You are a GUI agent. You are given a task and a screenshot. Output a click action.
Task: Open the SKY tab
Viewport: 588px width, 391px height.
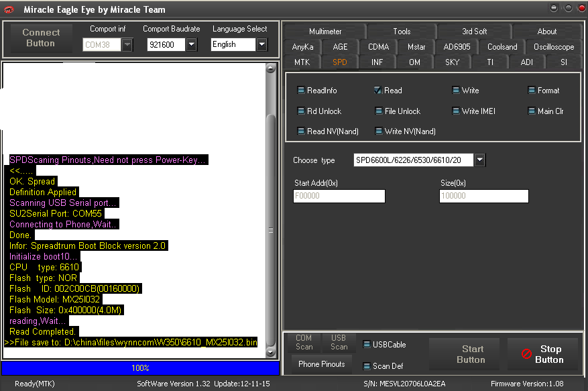tap(453, 62)
